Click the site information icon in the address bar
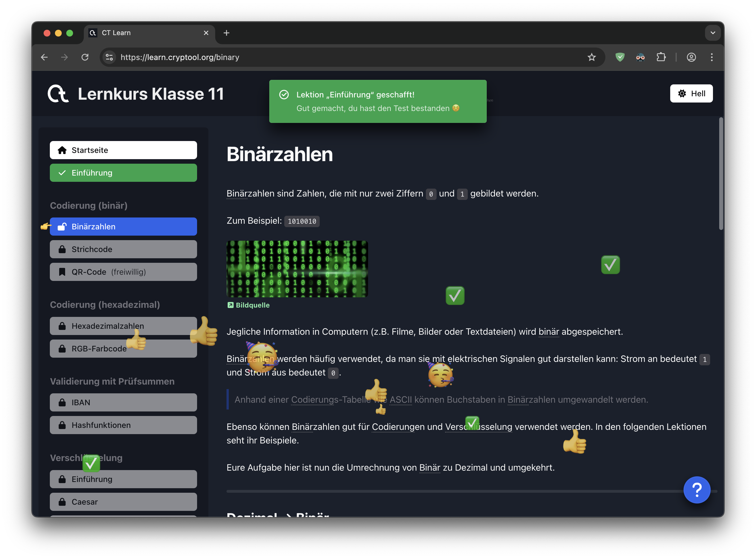 (x=109, y=57)
